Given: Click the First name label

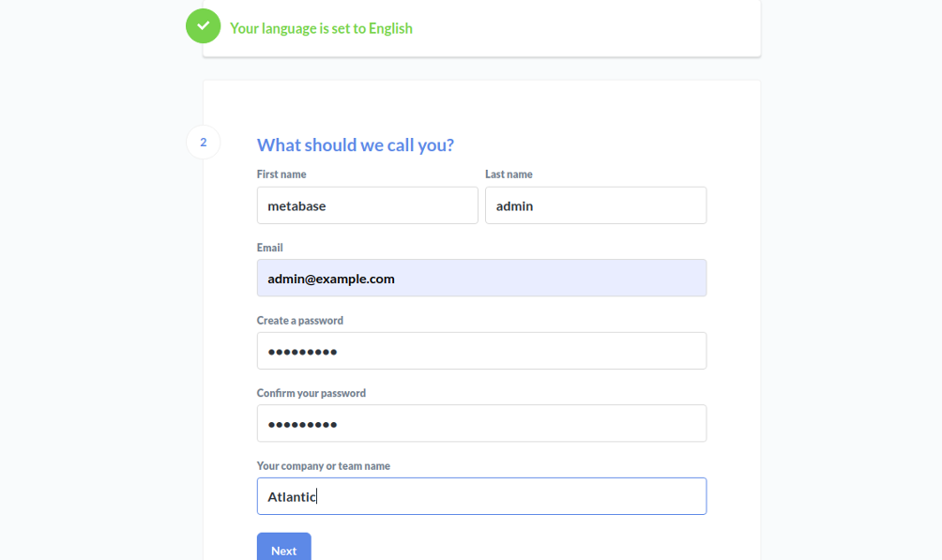Looking at the screenshot, I should click(x=281, y=174).
